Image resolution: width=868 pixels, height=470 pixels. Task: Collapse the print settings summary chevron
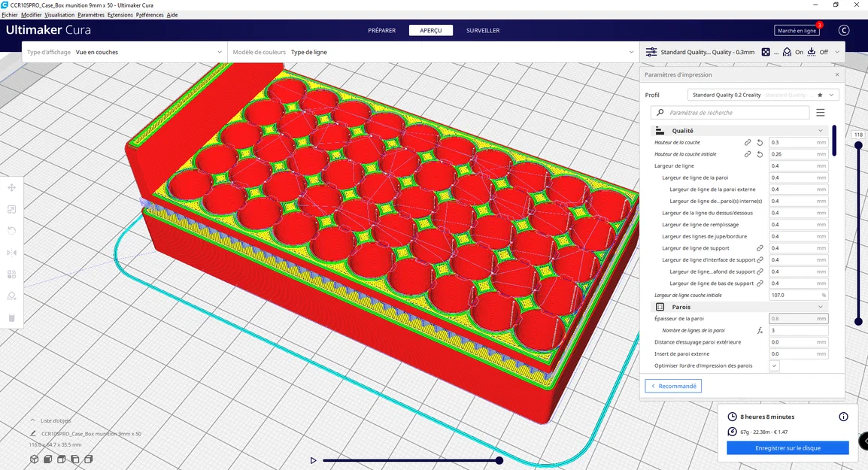(x=837, y=52)
